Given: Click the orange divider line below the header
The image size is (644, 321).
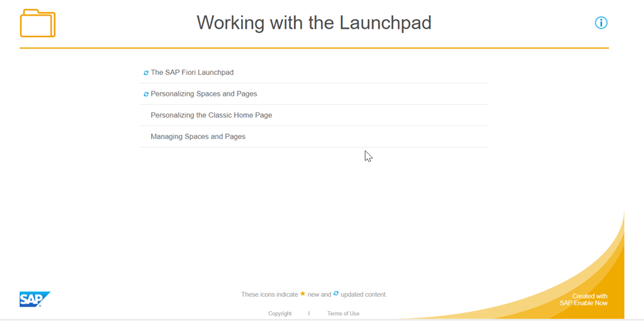Looking at the screenshot, I should 314,48.
